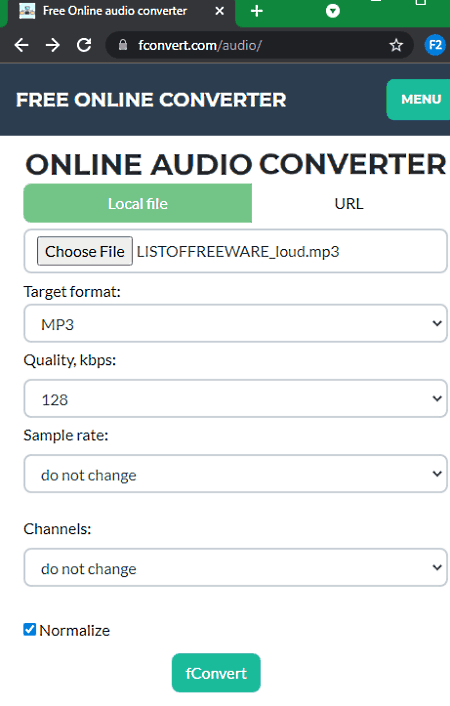Click the Choose File button

click(x=85, y=251)
